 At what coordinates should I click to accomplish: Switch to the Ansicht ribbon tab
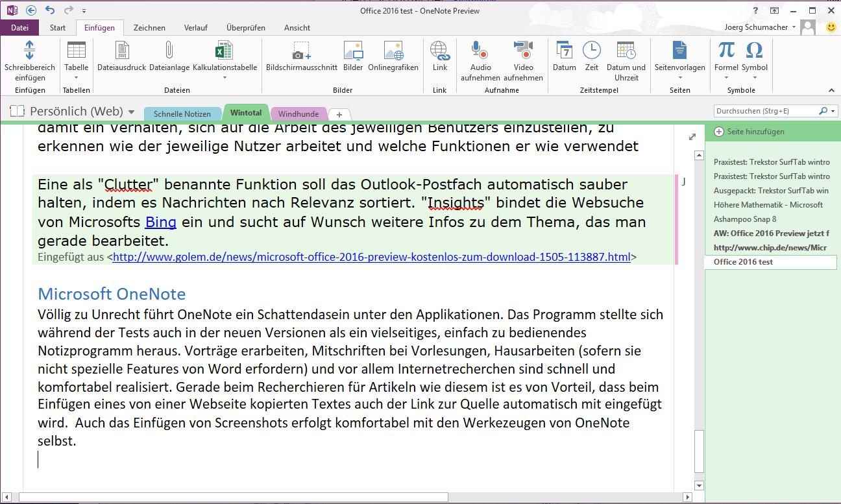point(297,27)
